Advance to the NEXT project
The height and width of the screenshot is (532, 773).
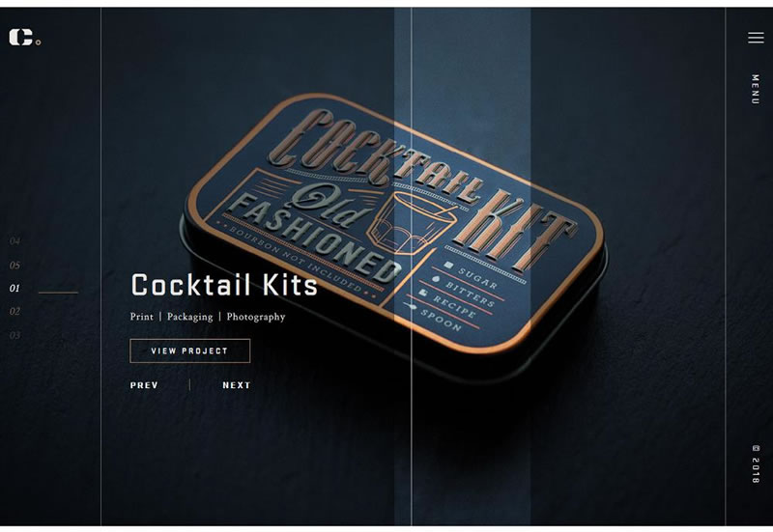coord(237,385)
